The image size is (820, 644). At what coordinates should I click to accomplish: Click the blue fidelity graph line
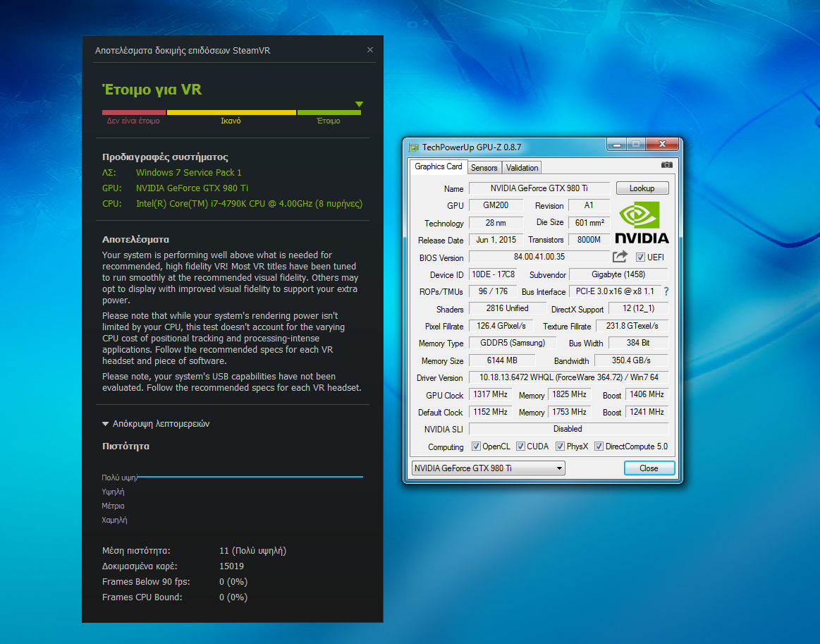pos(250,477)
